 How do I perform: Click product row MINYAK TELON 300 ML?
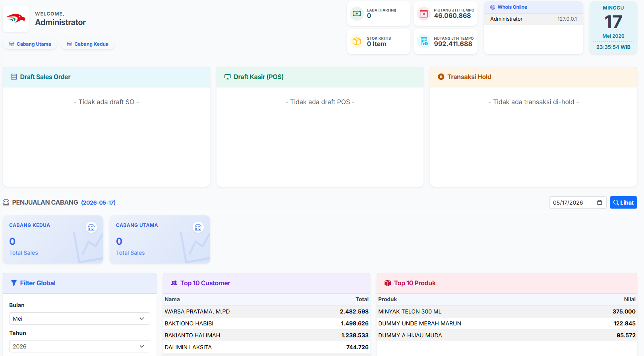coord(507,311)
